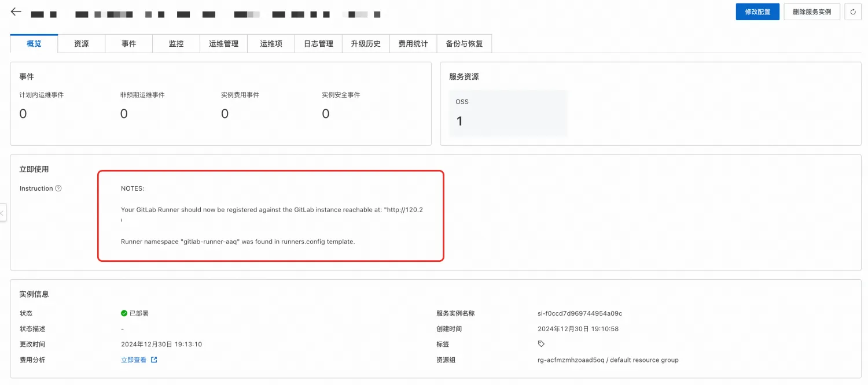Click the green deployed status icon

coord(124,313)
